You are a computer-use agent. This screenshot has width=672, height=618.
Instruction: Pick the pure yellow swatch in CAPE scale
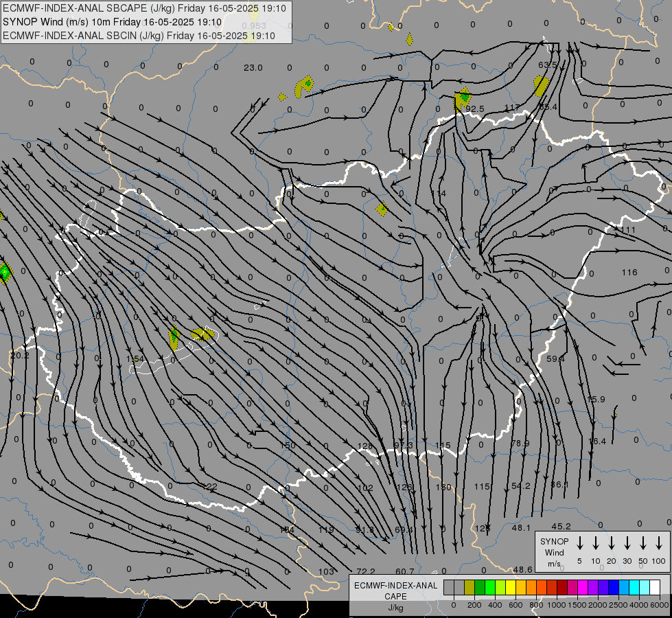(x=511, y=588)
